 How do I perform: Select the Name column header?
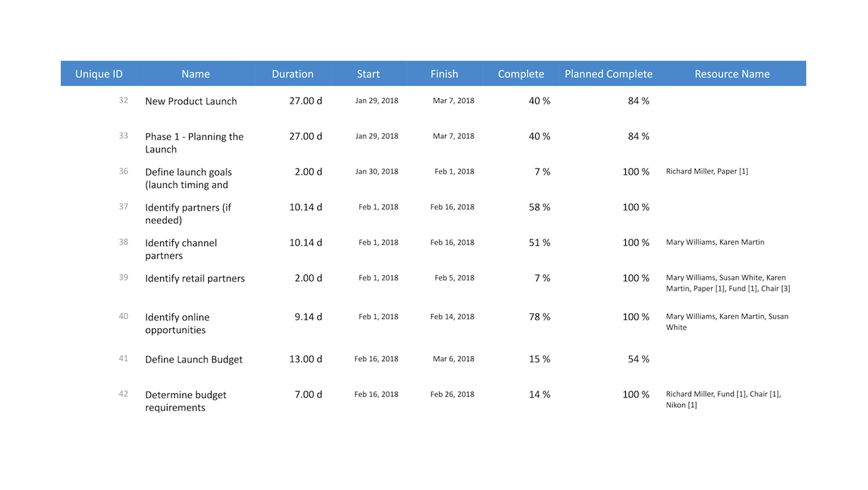click(x=195, y=74)
